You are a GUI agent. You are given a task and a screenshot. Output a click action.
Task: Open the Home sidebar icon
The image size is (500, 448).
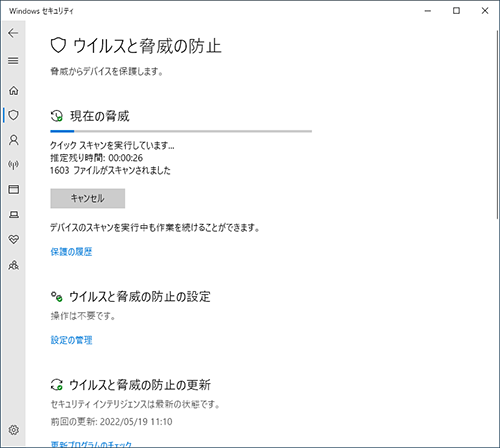click(14, 90)
